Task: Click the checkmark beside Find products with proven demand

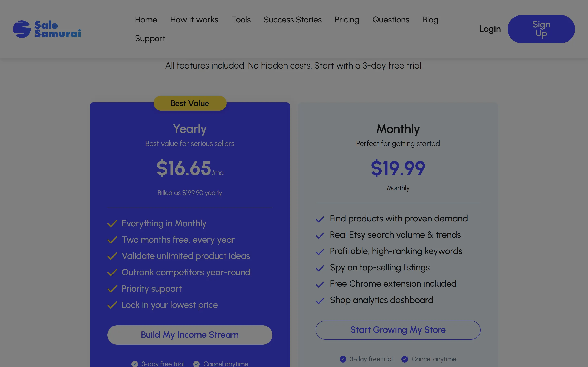Action: [x=320, y=219]
